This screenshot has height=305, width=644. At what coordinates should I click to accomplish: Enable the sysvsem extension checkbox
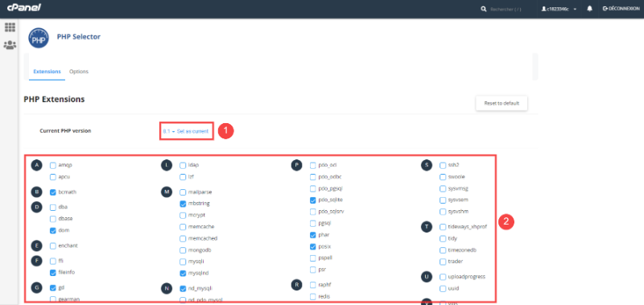click(x=443, y=200)
